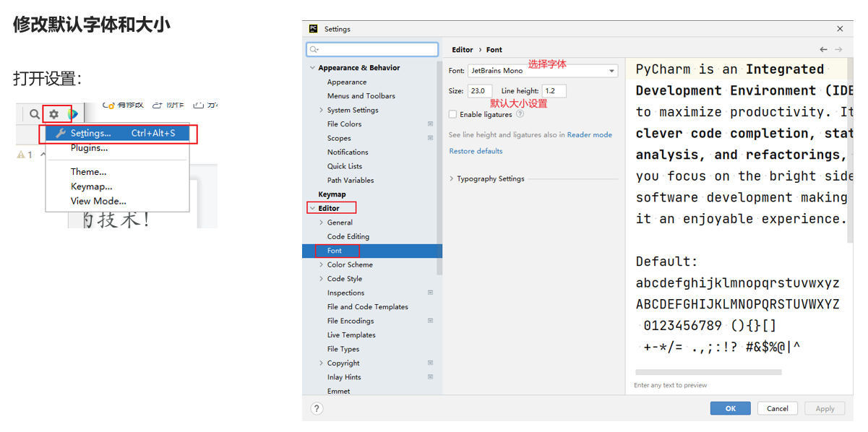Expand the Copyright tree node

tap(322, 363)
